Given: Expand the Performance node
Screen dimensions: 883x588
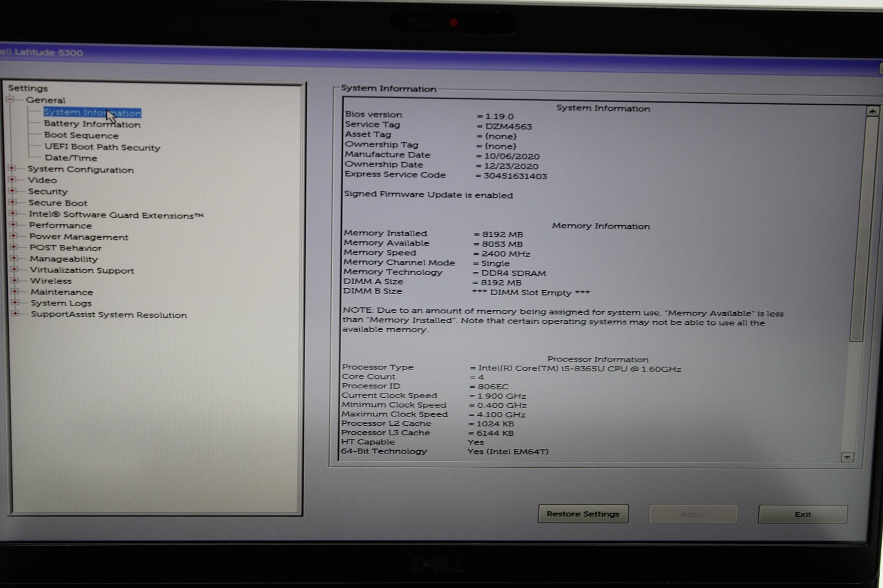Looking at the screenshot, I should (x=13, y=224).
